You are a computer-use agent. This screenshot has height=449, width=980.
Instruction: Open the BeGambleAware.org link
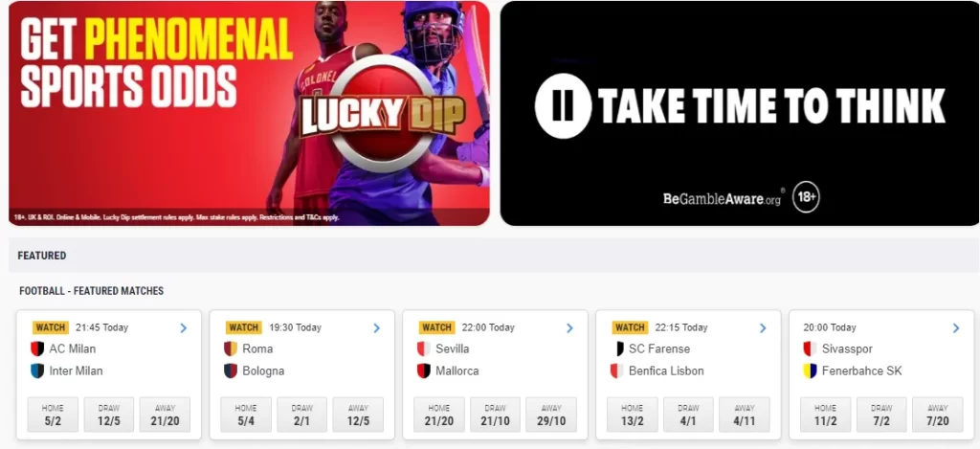[722, 199]
